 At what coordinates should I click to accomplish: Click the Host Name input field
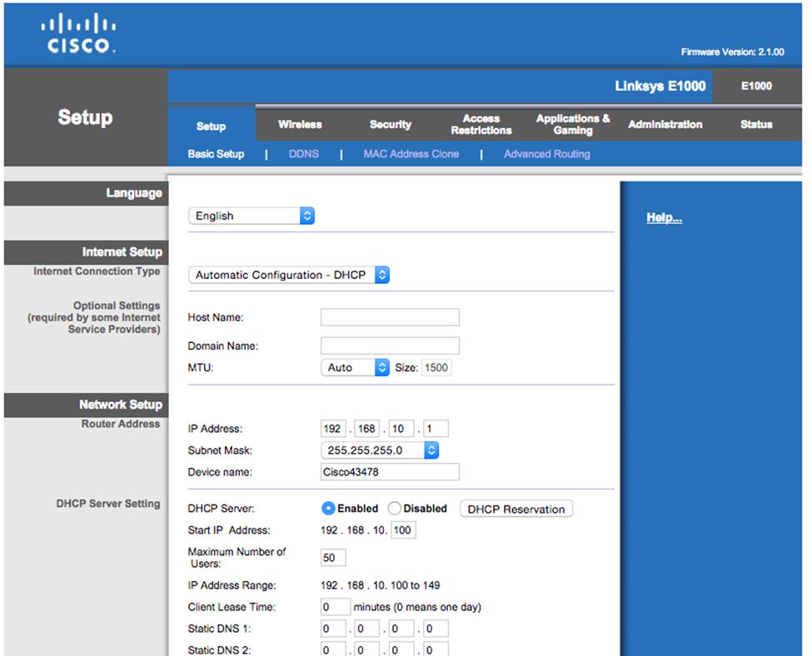tap(390, 317)
